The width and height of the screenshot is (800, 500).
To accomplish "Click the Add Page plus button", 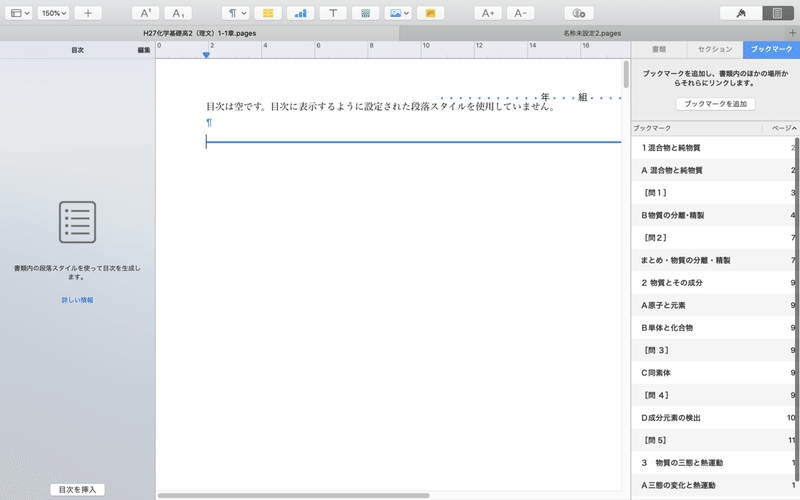I will click(x=88, y=13).
